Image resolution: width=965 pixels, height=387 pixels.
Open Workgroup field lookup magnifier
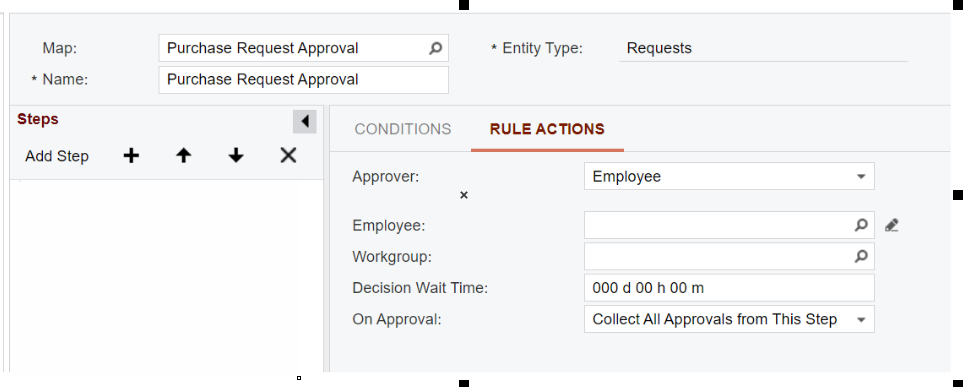(861, 256)
